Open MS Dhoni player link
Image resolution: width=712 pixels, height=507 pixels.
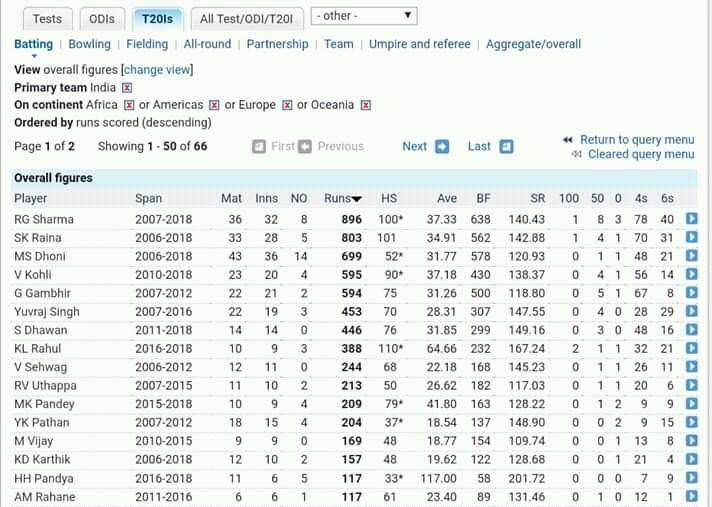click(x=40, y=256)
